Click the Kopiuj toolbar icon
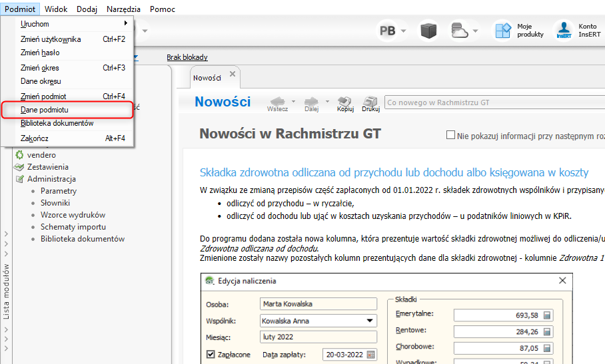The image size is (605, 364). coord(345,104)
